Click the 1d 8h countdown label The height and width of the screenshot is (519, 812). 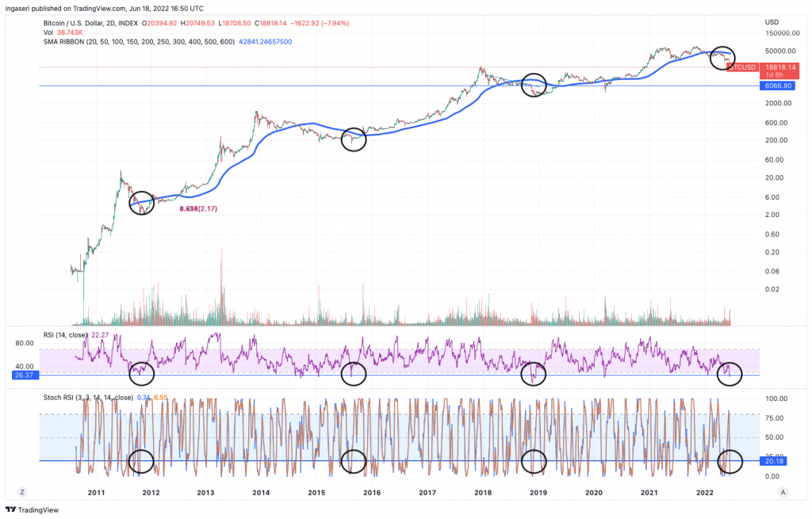pyautogui.click(x=774, y=75)
